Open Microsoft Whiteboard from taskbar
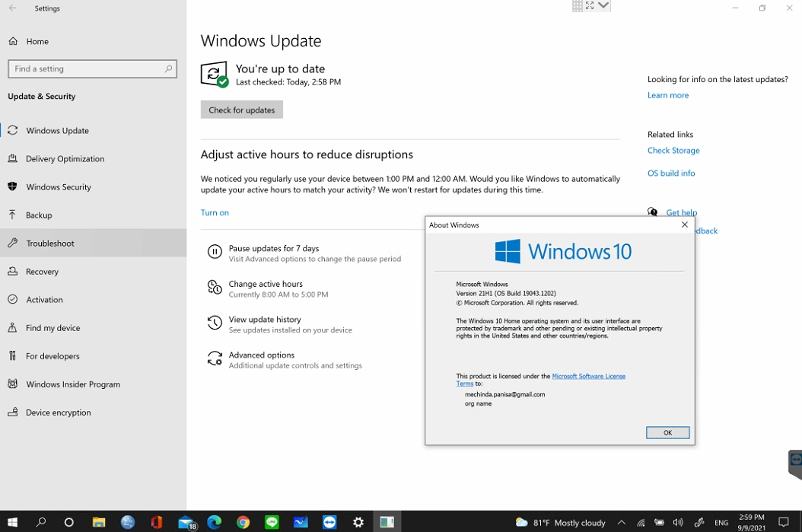The width and height of the screenshot is (802, 532). click(x=301, y=522)
